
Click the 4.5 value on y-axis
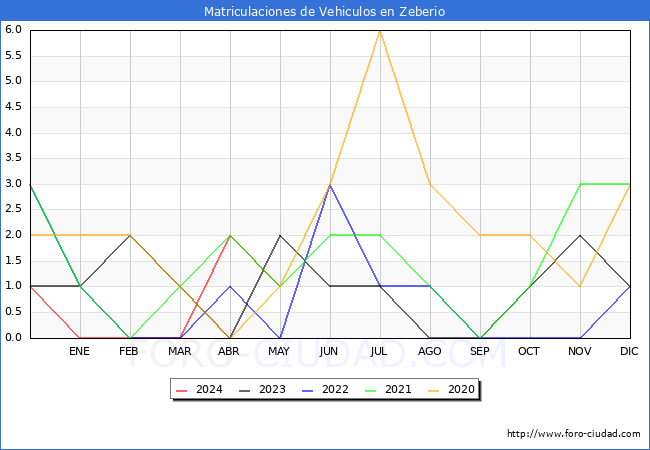coord(13,106)
